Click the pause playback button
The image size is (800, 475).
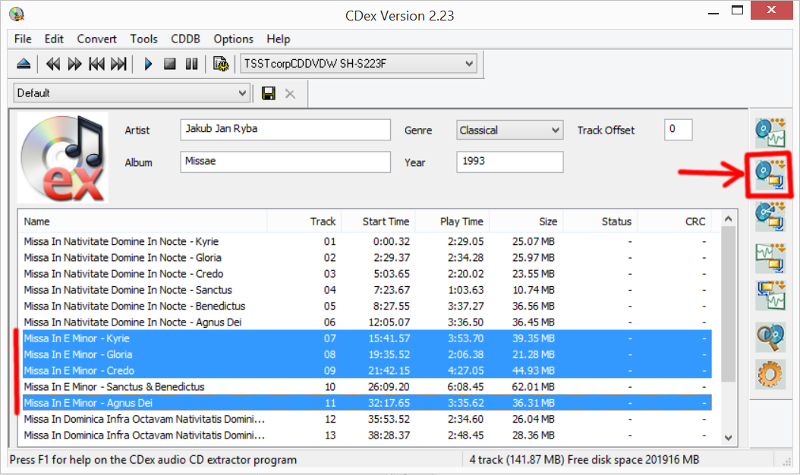(x=190, y=64)
